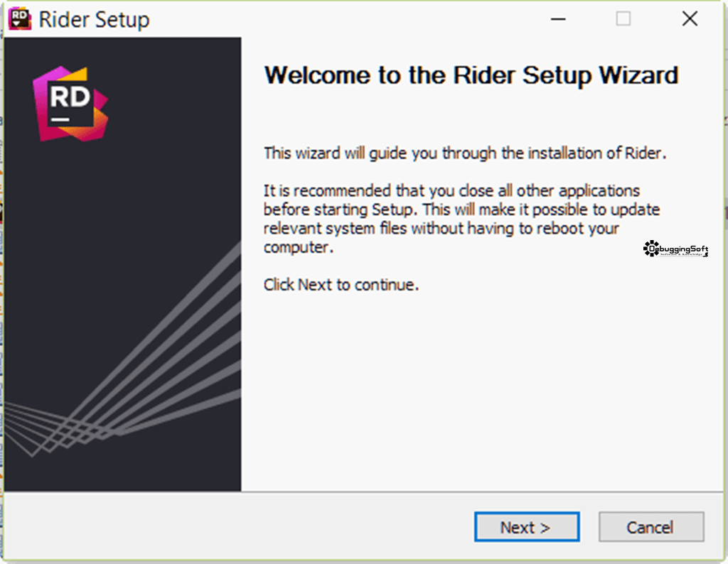Click the gear icon of the DebuggingSoft watermark

pos(651,249)
